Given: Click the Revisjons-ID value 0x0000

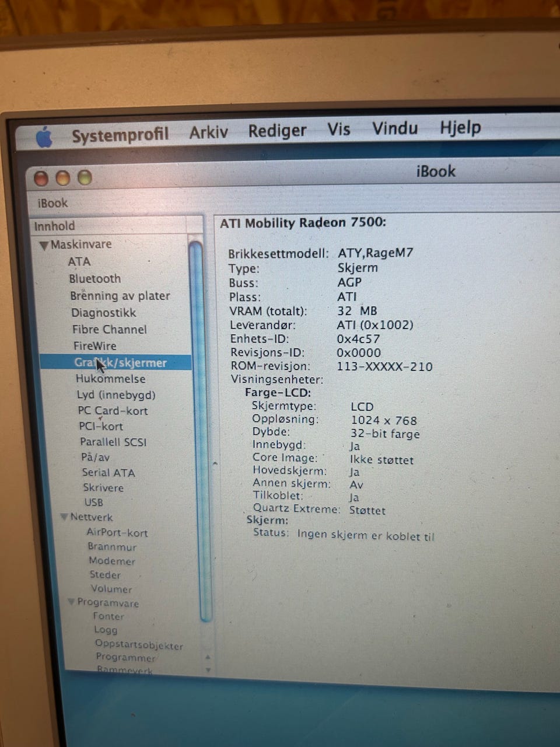Looking at the screenshot, I should 359,353.
